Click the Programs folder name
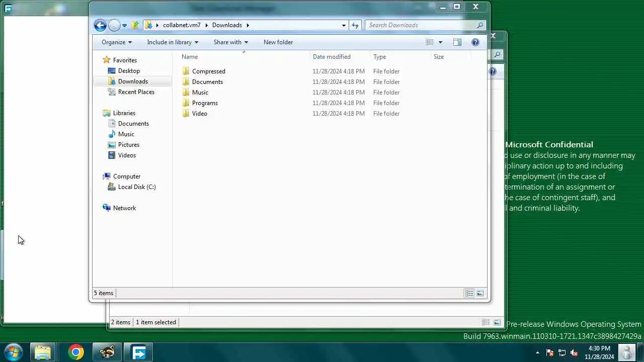Image resolution: width=644 pixels, height=362 pixels. point(205,103)
